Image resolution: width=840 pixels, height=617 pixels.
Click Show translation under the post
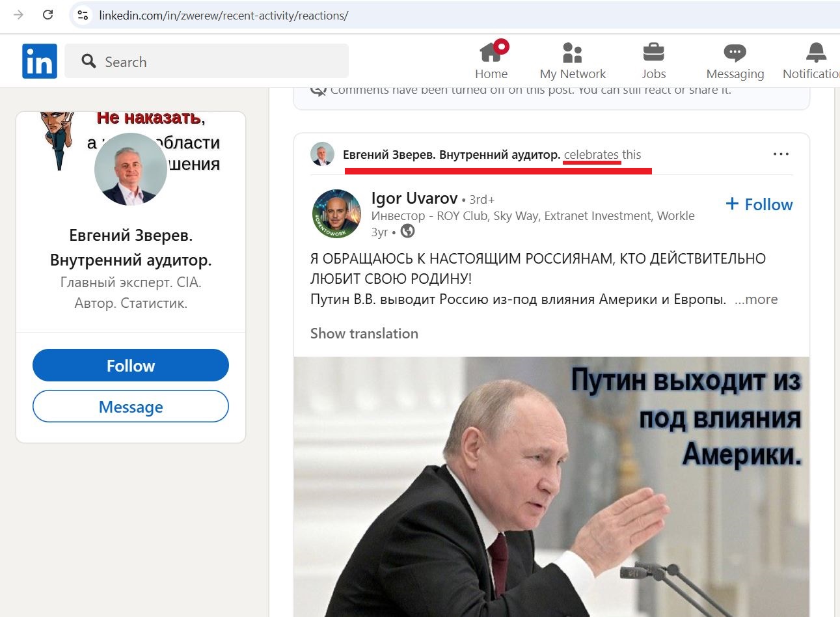[x=364, y=333]
